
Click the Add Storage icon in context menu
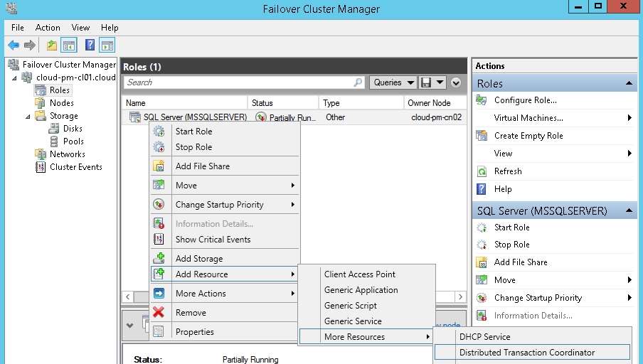[159, 258]
